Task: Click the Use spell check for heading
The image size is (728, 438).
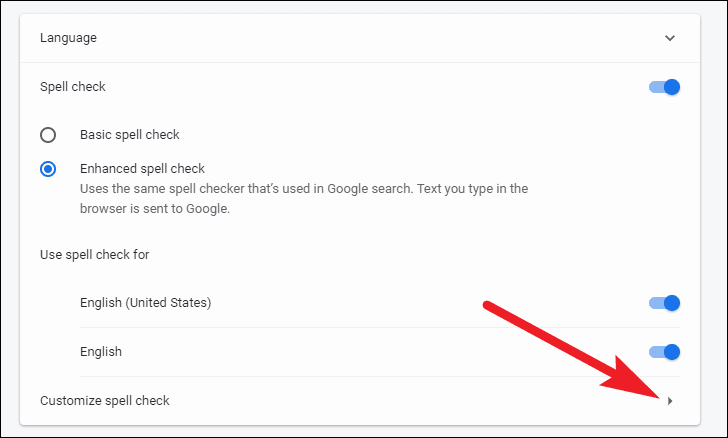Action: tap(94, 255)
